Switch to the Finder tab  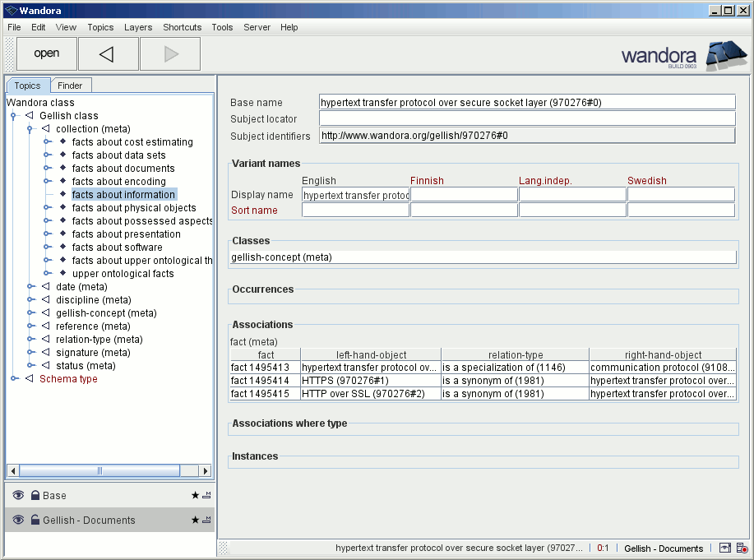[x=70, y=86]
